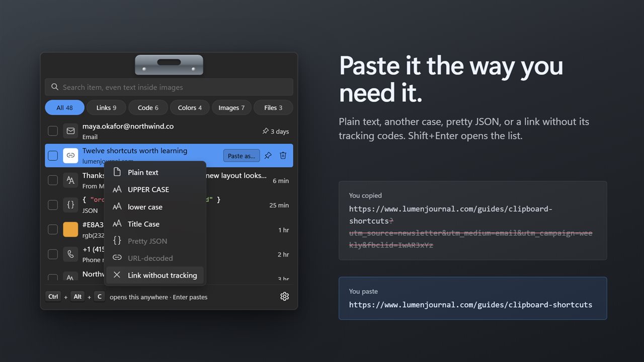The height and width of the screenshot is (362, 644).
Task: Click the text type icon on Thanks row
Action: [70, 180]
